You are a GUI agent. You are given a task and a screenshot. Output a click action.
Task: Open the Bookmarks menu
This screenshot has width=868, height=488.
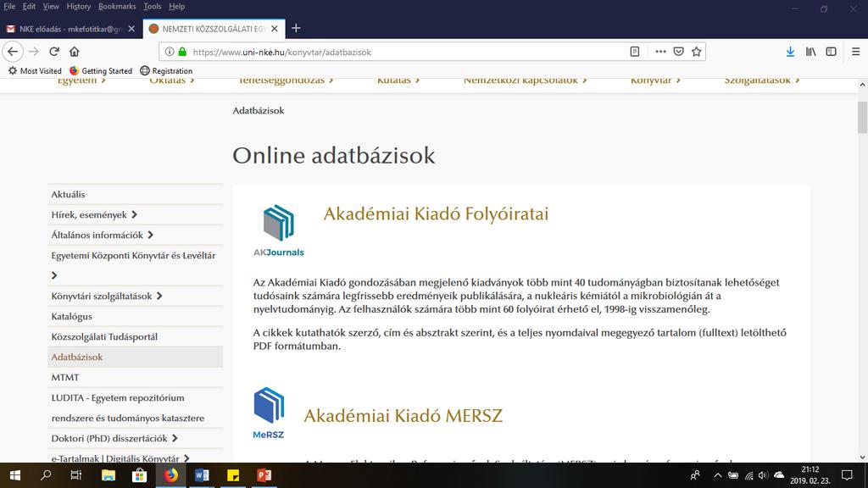pos(117,6)
